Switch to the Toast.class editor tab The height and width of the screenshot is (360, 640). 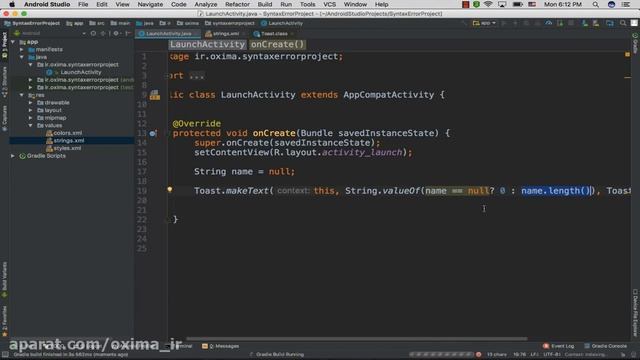(273, 33)
